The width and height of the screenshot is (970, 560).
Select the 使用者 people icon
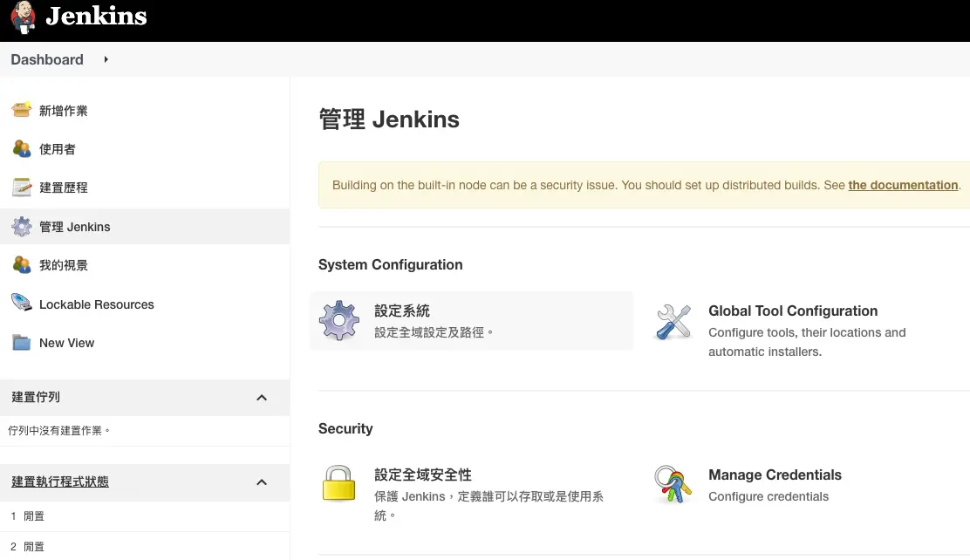coord(22,148)
